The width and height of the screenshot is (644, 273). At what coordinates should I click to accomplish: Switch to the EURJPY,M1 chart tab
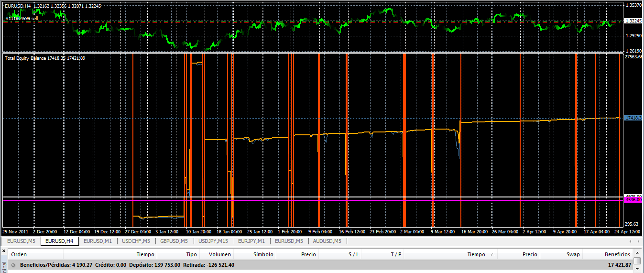pos(251,241)
